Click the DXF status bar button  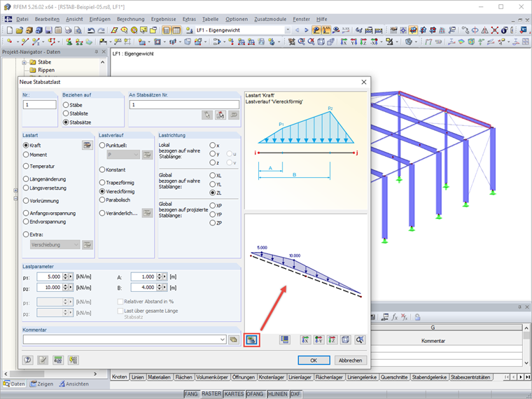(295, 394)
